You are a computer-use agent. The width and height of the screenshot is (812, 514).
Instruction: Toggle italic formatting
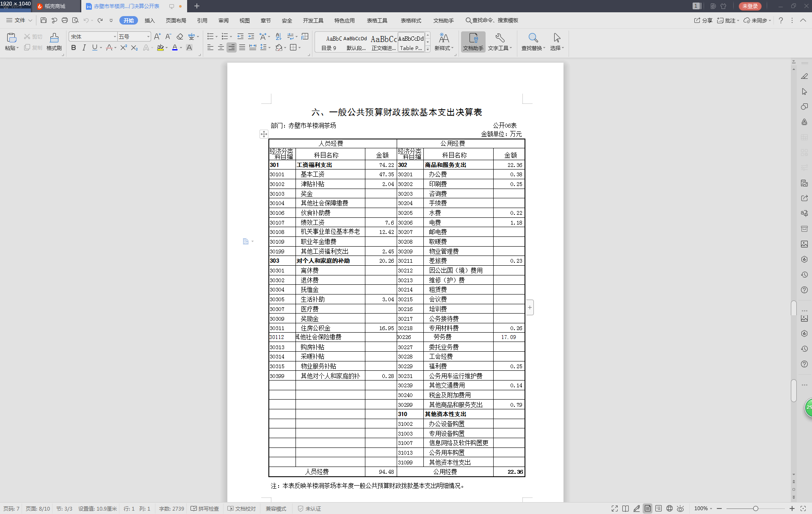84,48
